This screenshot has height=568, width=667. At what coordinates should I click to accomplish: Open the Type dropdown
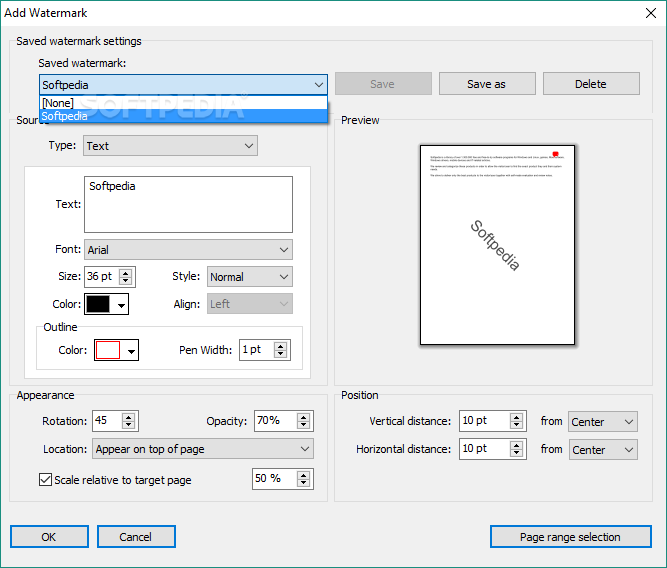coord(170,146)
